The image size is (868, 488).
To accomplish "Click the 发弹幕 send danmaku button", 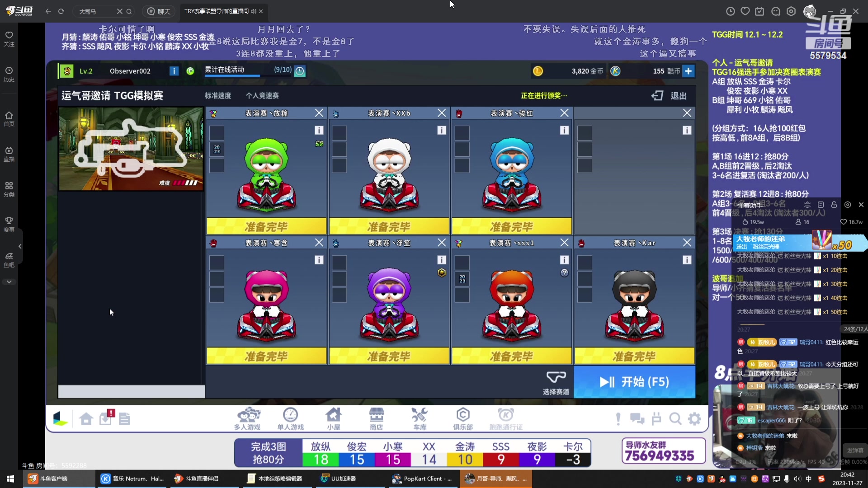I will [855, 450].
